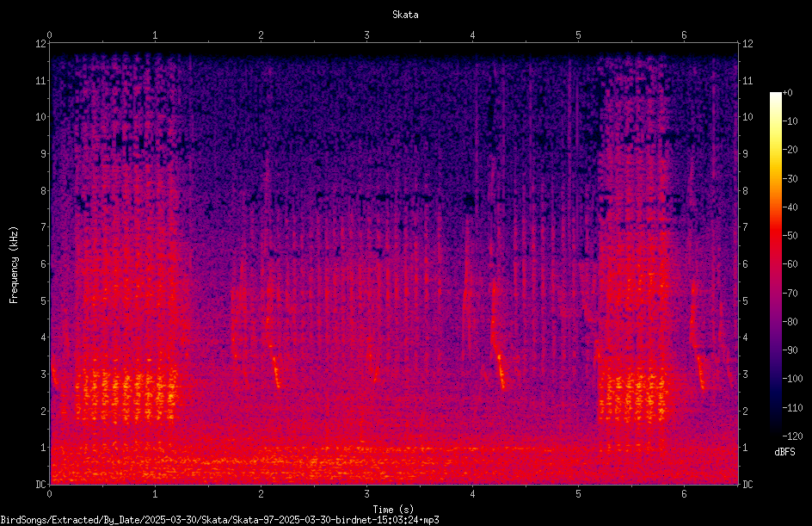Click the "6" tick label on the right frequency axis
812x526 pixels.
[x=745, y=263]
